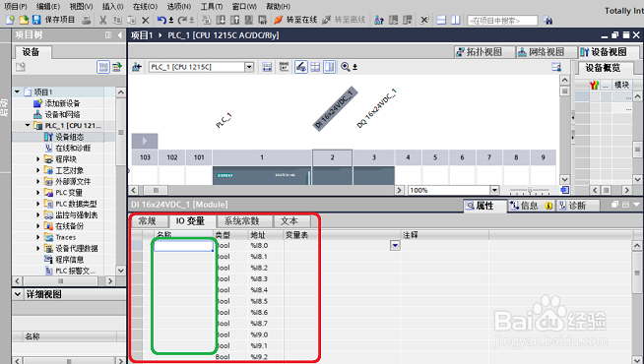Click the expansion rack arrow button
The image size is (644, 364).
pyautogui.click(x=145, y=141)
